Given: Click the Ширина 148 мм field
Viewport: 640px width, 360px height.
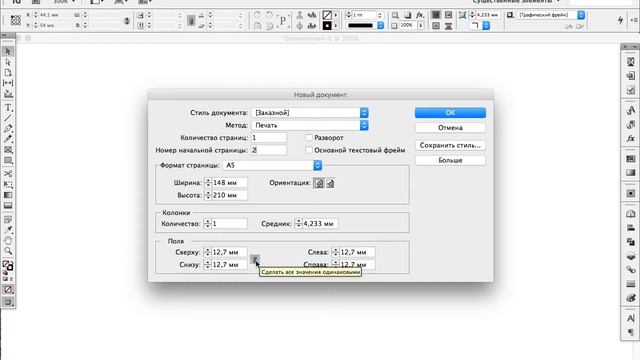Looking at the screenshot, I should [229, 183].
